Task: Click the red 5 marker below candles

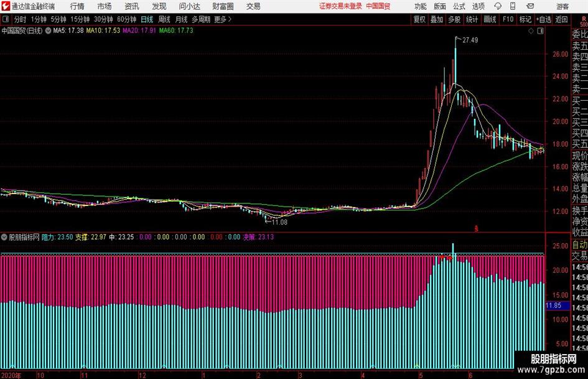Action: [477, 228]
